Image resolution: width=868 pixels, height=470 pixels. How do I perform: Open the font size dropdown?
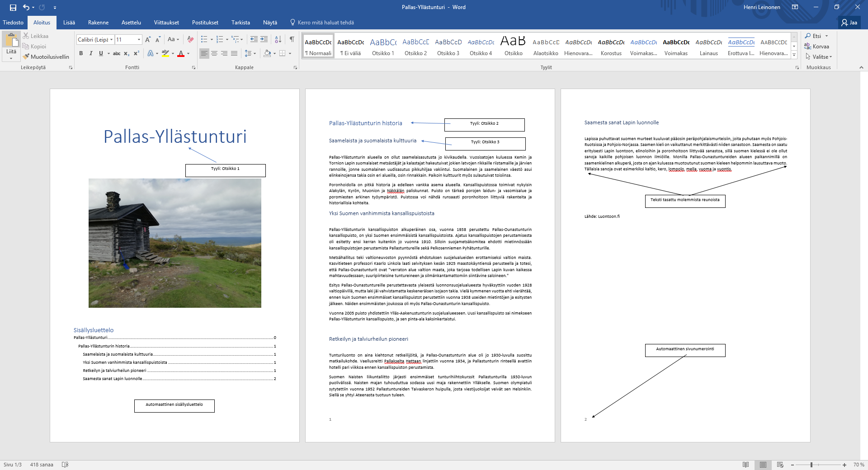tap(139, 39)
